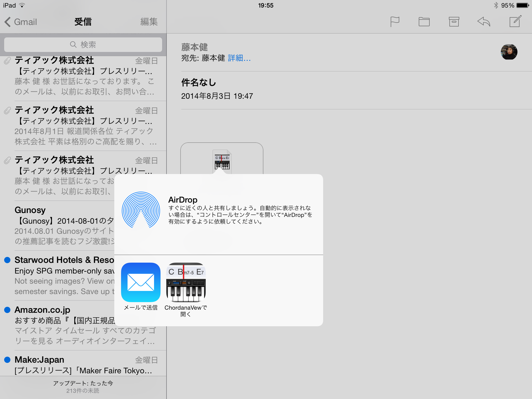Archive the message with the box icon
This screenshot has width=532, height=399.
(454, 22)
